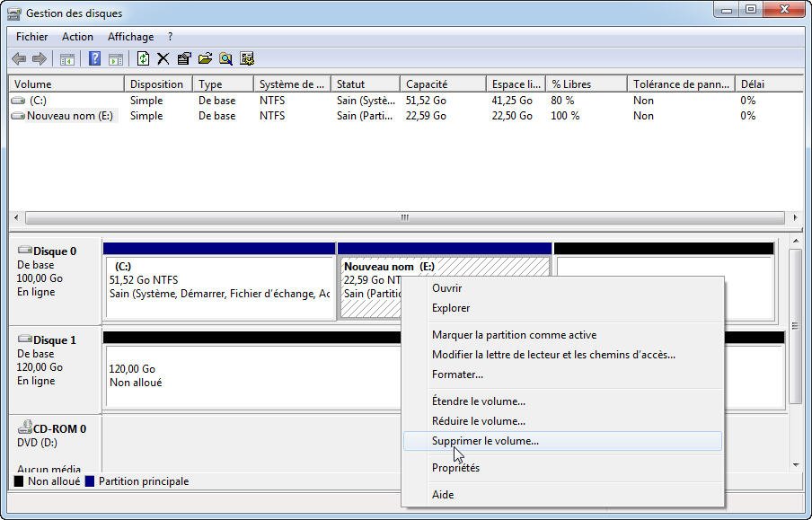Open the Affichage menu
This screenshot has height=520, width=812.
(x=130, y=37)
